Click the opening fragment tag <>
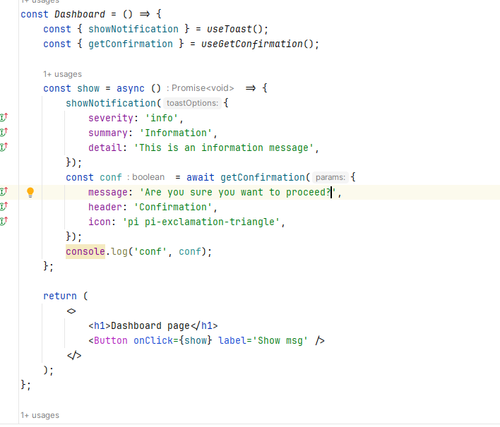500x427 pixels. [71, 311]
